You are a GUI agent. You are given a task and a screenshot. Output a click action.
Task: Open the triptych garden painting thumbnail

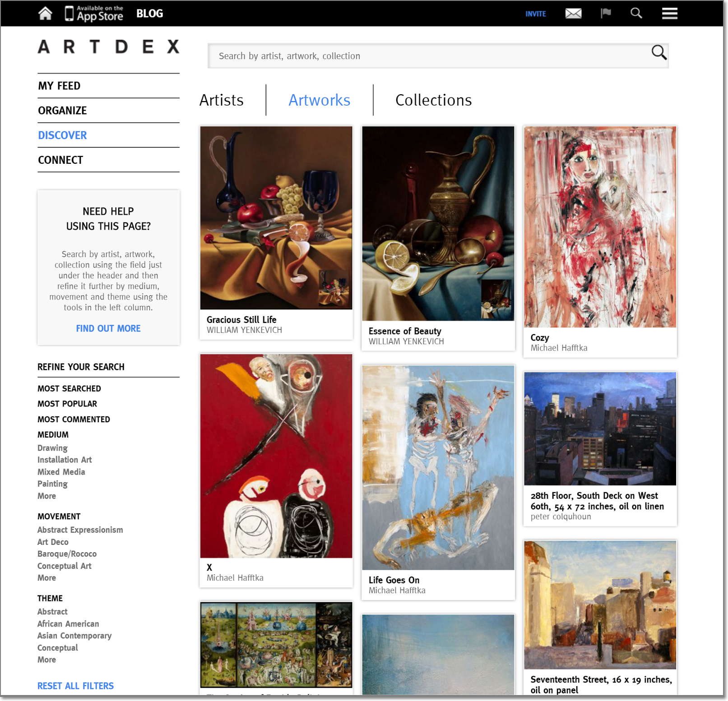click(x=276, y=645)
